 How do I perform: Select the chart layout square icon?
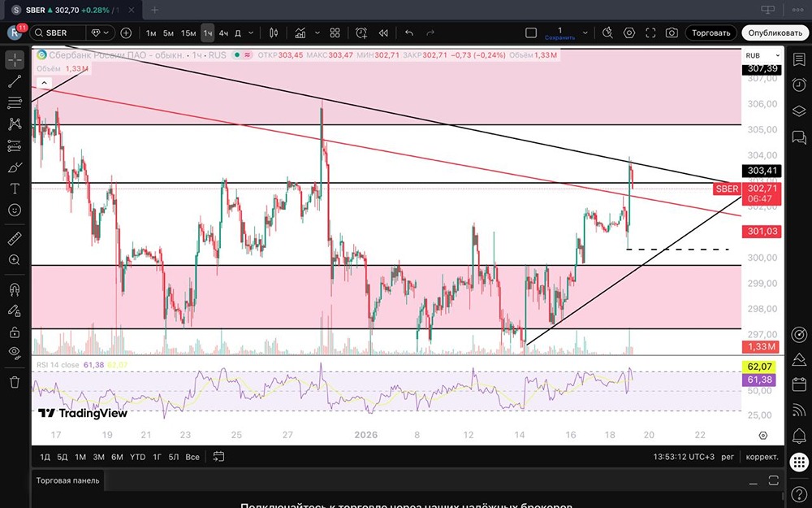tap(531, 33)
